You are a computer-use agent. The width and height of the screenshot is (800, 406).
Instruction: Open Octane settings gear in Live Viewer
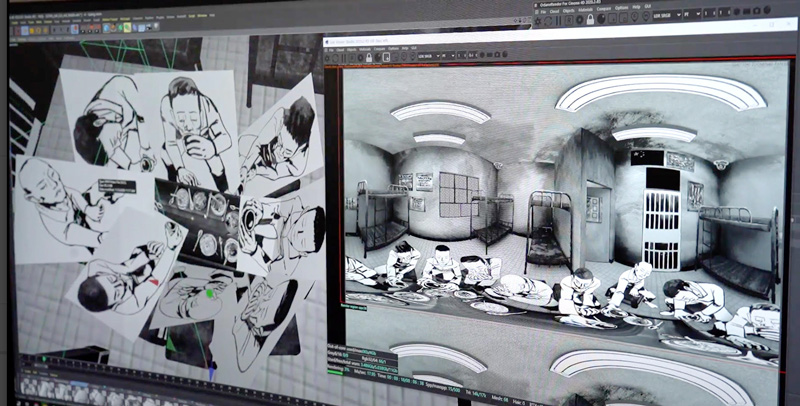pyautogui.click(x=327, y=58)
